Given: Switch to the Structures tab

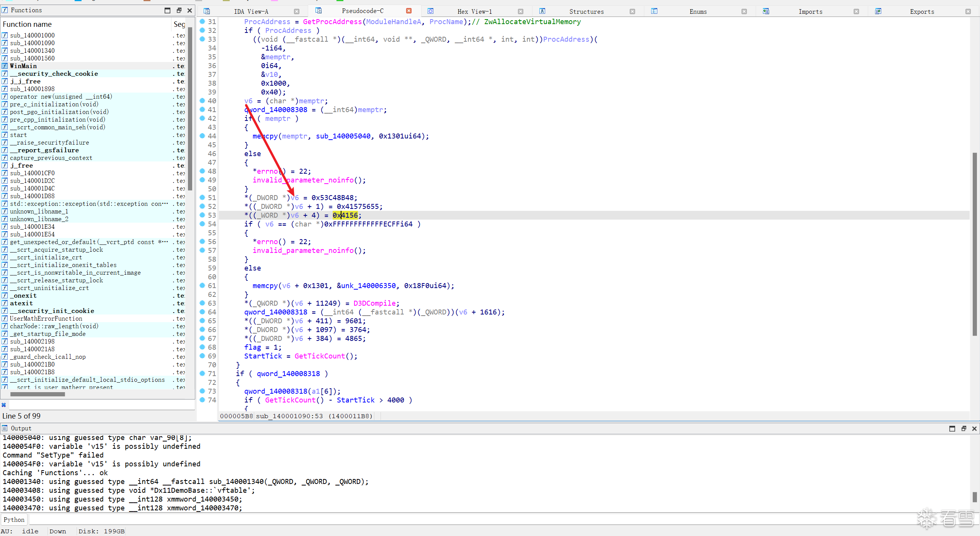Looking at the screenshot, I should [586, 11].
